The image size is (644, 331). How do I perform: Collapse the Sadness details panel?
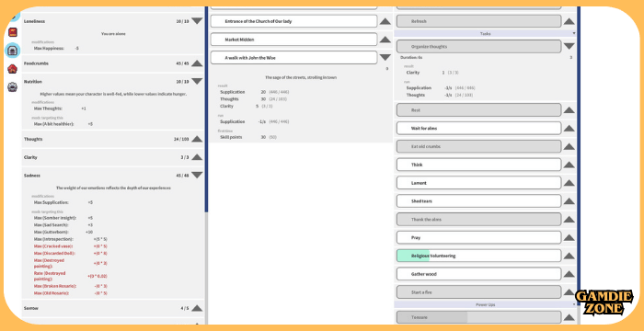point(197,176)
